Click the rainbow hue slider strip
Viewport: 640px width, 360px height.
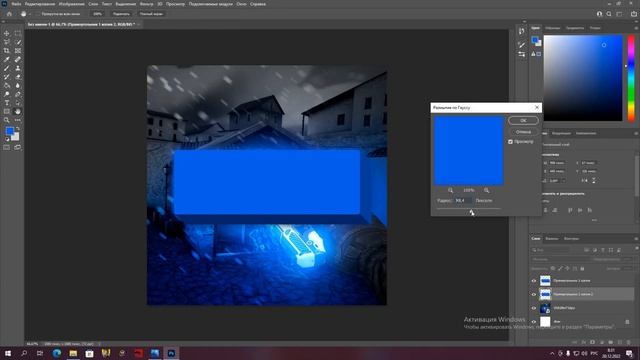tap(631, 78)
